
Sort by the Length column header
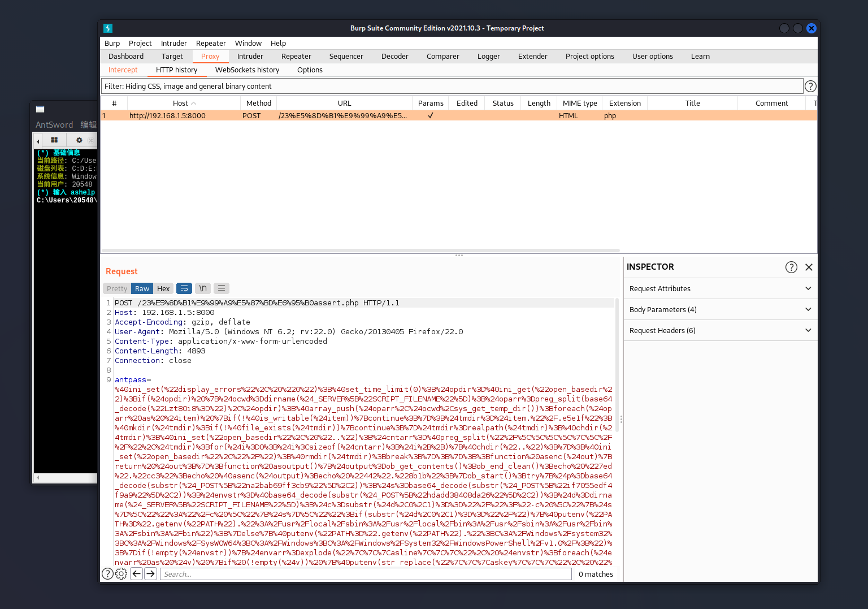539,103
